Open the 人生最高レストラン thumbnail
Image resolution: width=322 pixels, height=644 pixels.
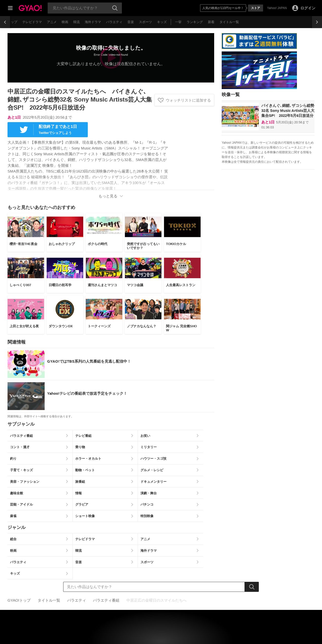point(182,268)
